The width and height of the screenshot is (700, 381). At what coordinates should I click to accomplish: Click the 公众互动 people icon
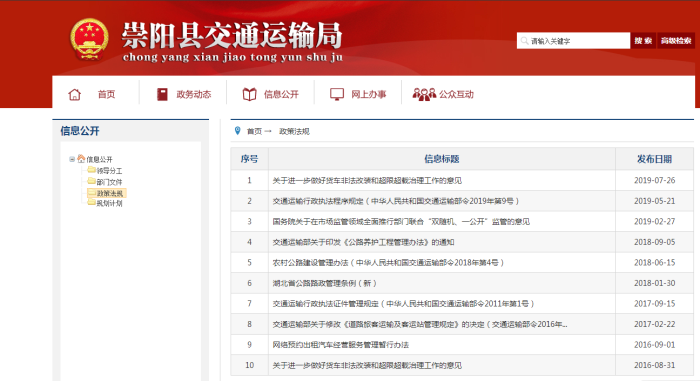pyautogui.click(x=424, y=94)
